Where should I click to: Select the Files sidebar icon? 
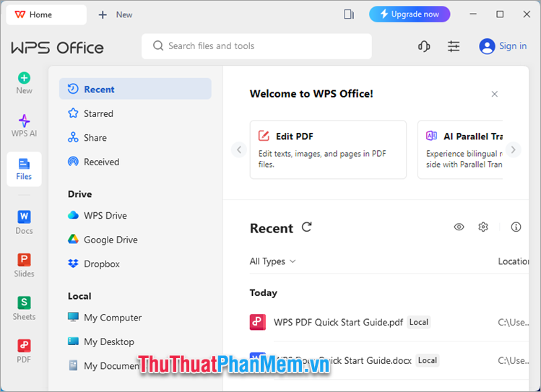(x=24, y=169)
